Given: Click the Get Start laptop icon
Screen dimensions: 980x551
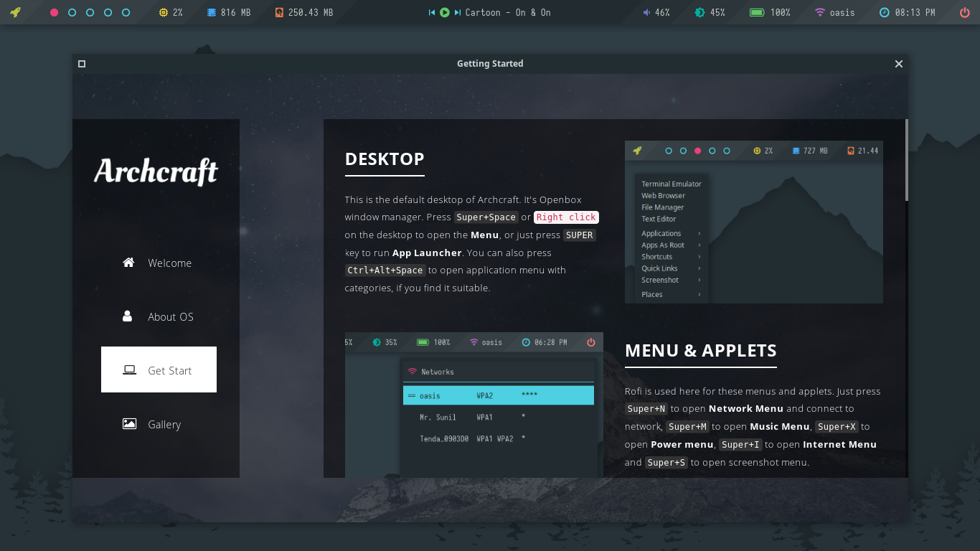Looking at the screenshot, I should pos(129,369).
